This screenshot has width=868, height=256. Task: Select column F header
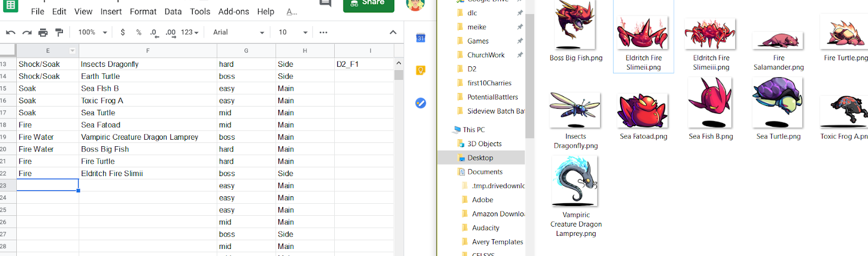(x=148, y=51)
